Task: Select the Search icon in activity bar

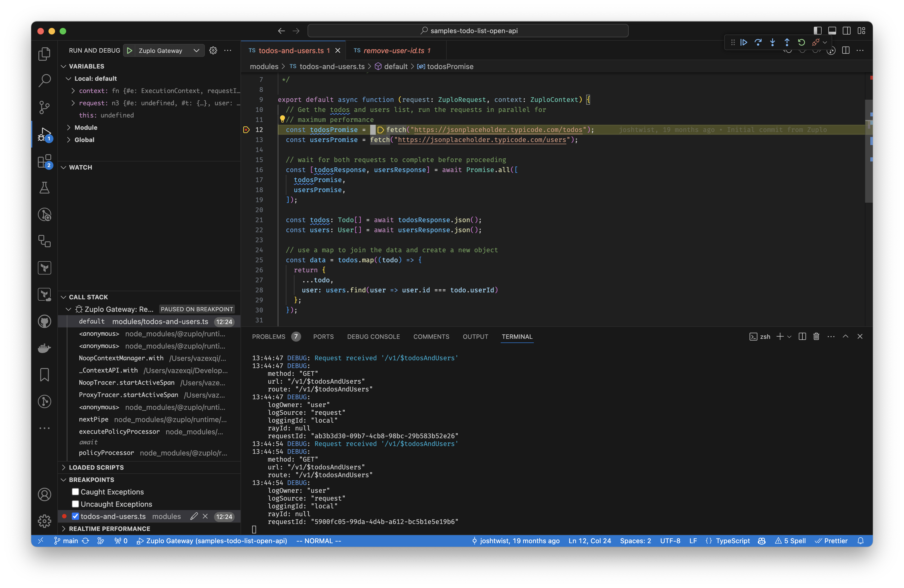Action: coord(45,79)
